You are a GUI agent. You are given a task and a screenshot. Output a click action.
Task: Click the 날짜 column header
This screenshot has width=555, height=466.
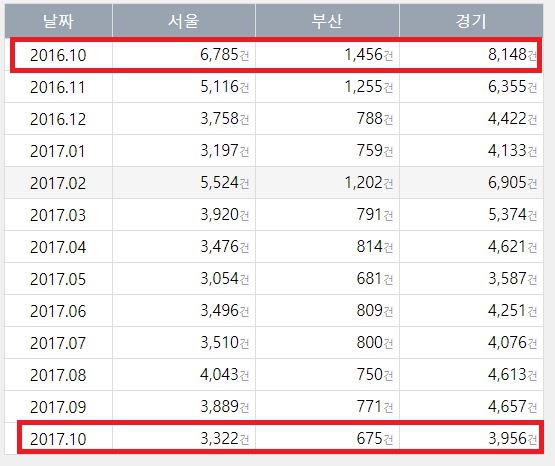[58, 21]
